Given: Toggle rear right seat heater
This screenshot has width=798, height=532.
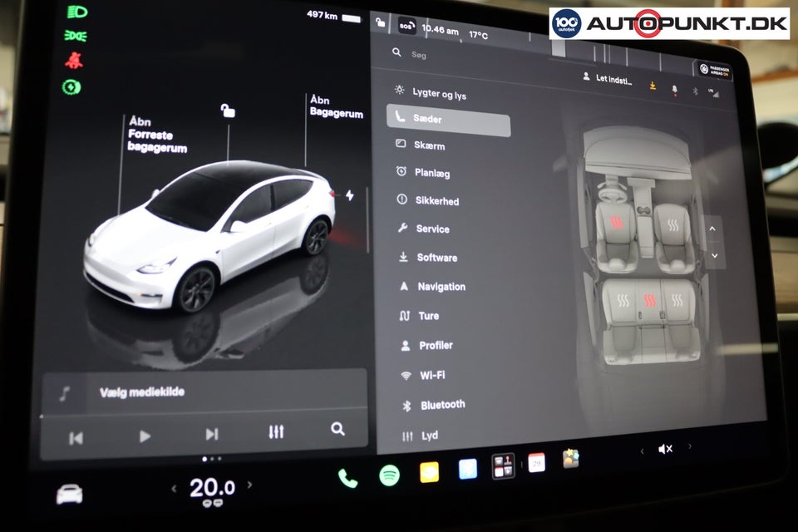Looking at the screenshot, I should tap(677, 299).
